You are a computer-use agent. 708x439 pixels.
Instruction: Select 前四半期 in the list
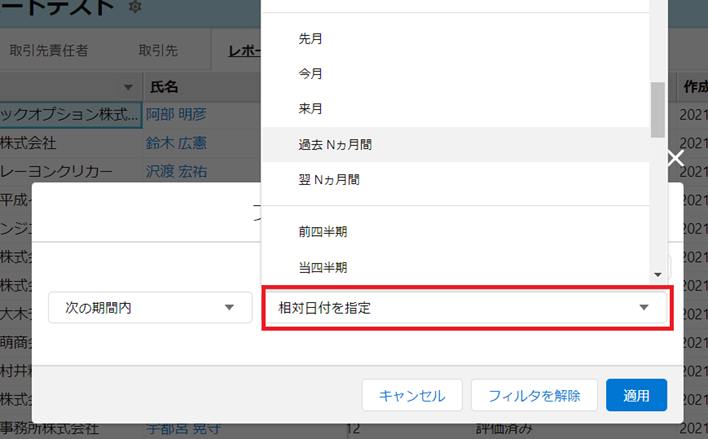click(x=455, y=232)
